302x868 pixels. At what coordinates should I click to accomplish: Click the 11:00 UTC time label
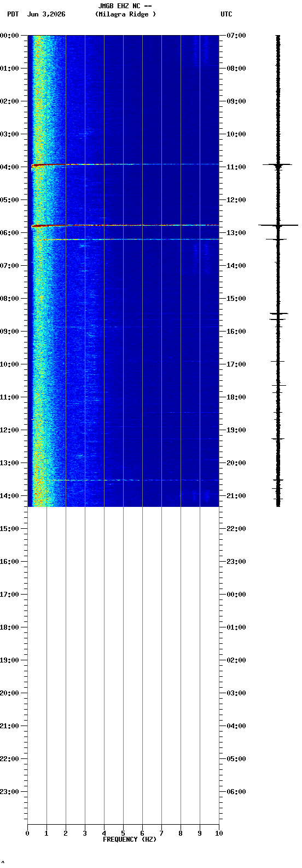[x=236, y=167]
